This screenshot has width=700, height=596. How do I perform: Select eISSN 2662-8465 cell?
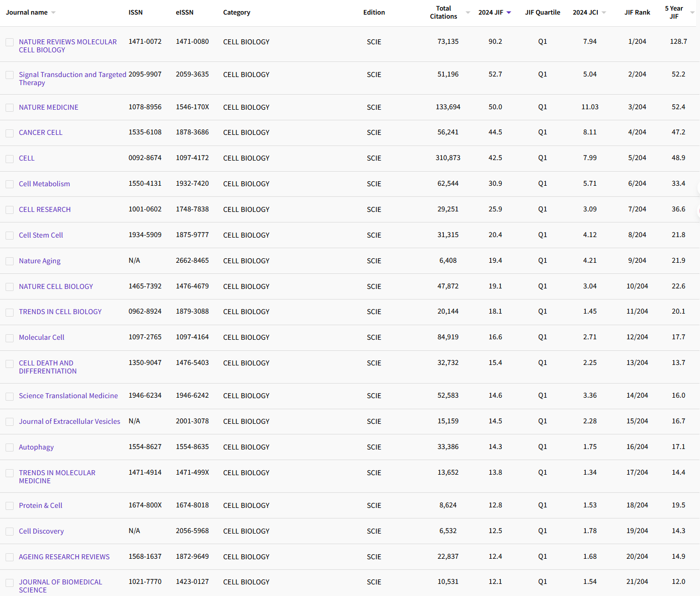[192, 260]
